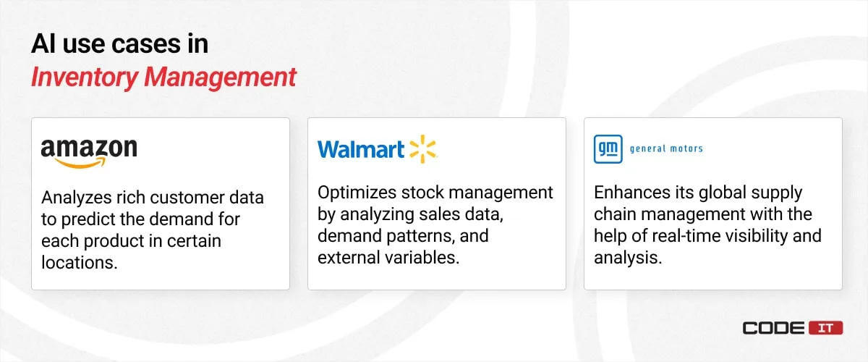Select the Walmart use case card
Screen dimensions: 868x362
point(437,203)
